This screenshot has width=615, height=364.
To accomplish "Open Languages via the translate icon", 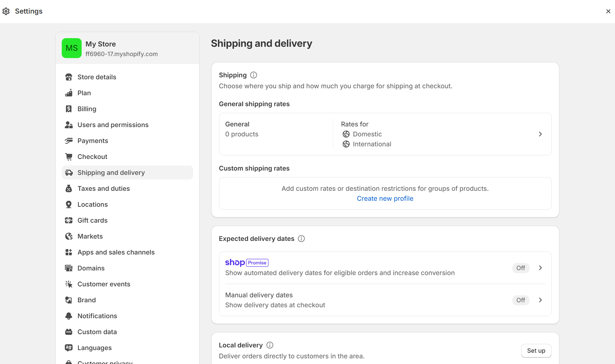I will [x=69, y=347].
